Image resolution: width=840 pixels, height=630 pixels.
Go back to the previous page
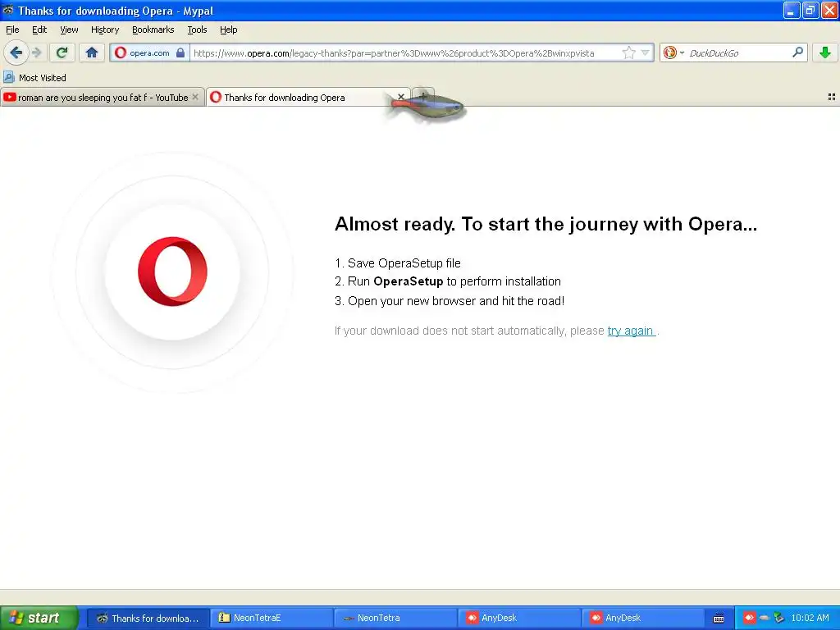16,52
